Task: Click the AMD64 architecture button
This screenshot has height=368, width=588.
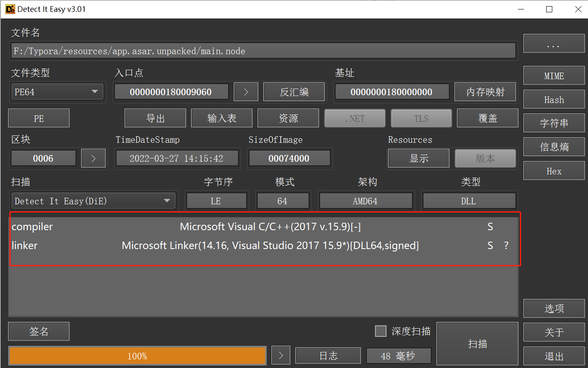Action: [366, 201]
